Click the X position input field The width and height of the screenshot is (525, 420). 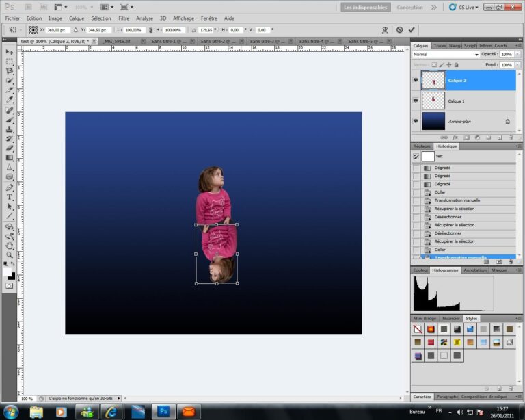click(x=57, y=30)
